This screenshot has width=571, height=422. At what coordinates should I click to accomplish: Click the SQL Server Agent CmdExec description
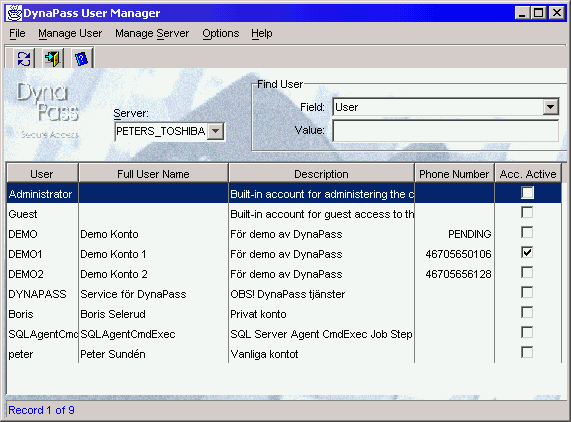(322, 334)
